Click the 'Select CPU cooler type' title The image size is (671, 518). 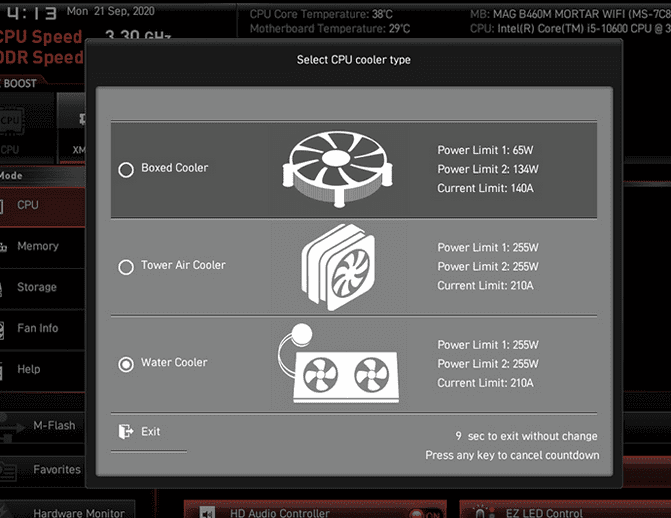[353, 60]
